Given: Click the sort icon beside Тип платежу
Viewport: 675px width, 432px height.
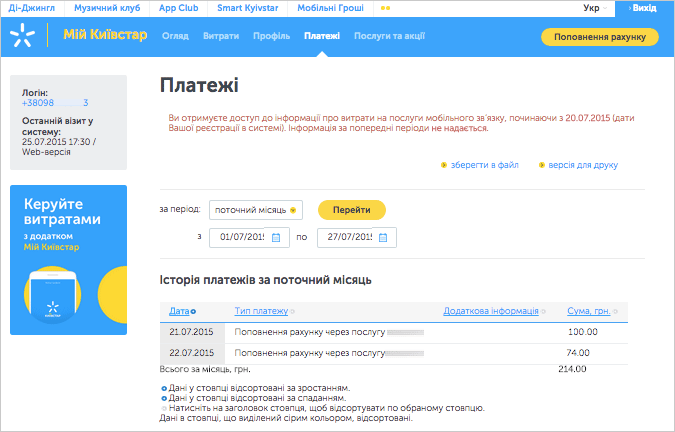Looking at the screenshot, I should click(x=293, y=312).
